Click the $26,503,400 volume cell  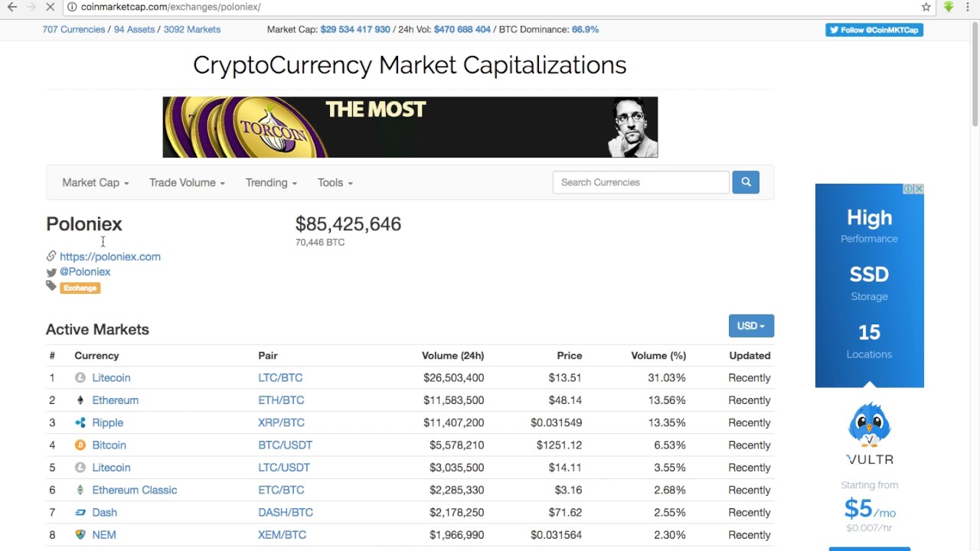[453, 378]
